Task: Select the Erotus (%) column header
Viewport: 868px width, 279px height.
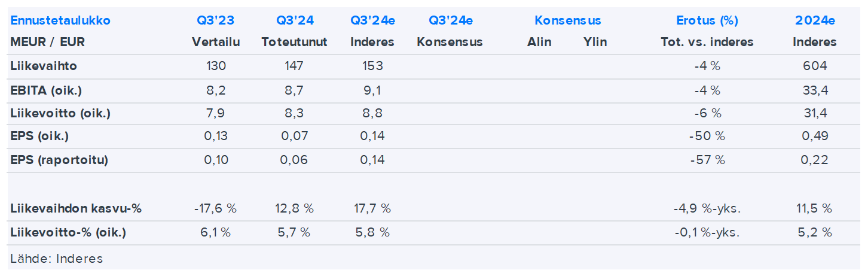Action: (707, 20)
